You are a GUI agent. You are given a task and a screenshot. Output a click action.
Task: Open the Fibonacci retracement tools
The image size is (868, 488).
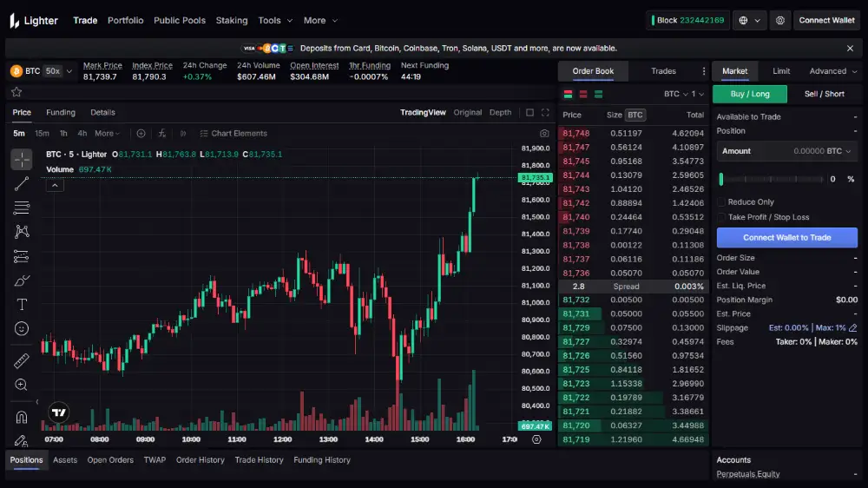click(22, 208)
